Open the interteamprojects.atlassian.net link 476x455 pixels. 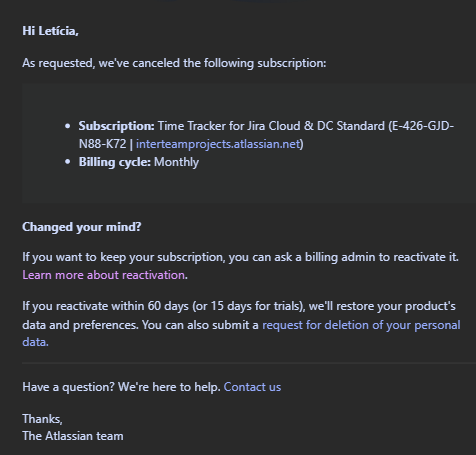click(x=218, y=144)
